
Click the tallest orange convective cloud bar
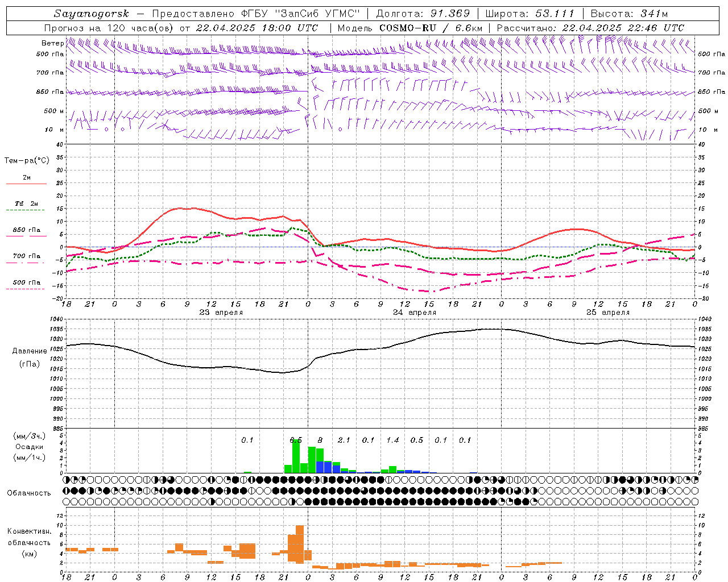coord(300,544)
